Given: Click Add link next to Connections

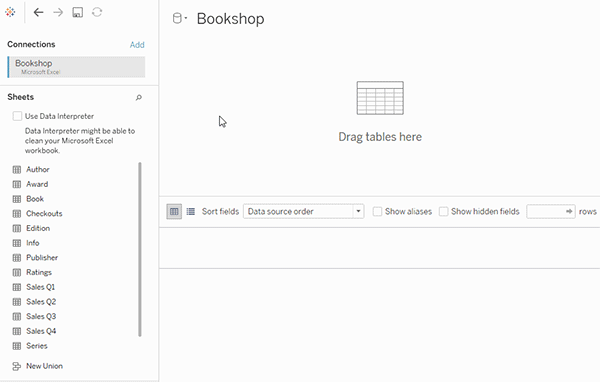Looking at the screenshot, I should (137, 45).
